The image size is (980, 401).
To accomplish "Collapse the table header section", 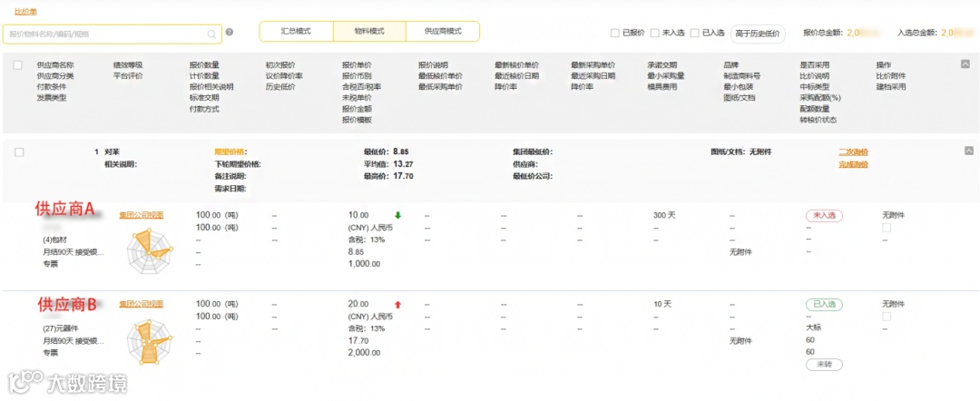I will 965,64.
